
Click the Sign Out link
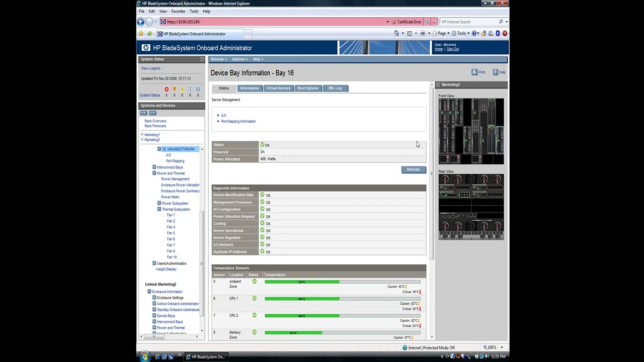(453, 49)
